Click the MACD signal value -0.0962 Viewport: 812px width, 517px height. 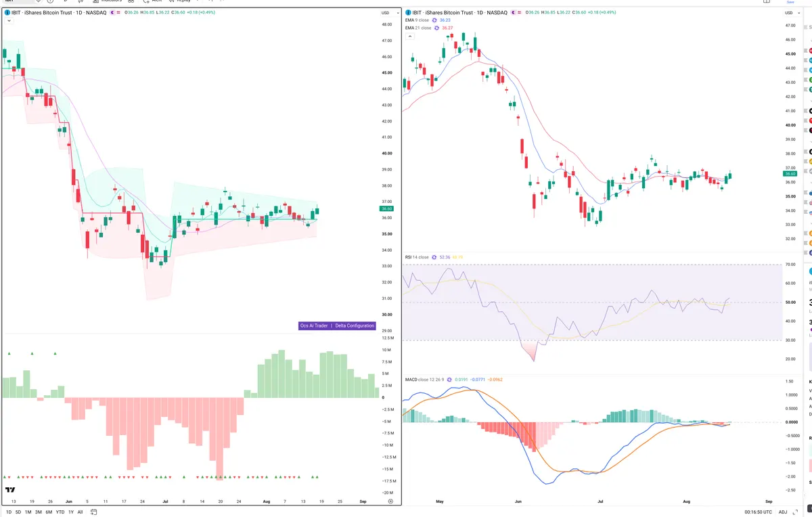pos(495,380)
